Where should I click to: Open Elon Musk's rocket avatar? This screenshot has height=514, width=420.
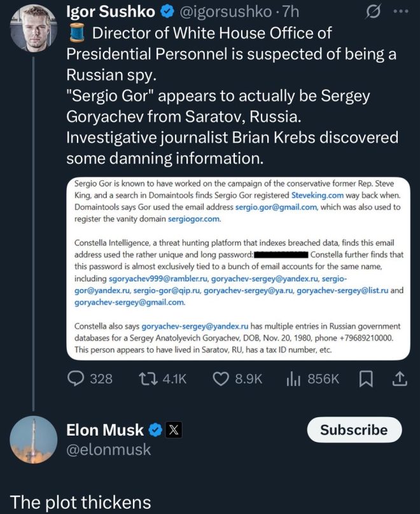click(34, 439)
